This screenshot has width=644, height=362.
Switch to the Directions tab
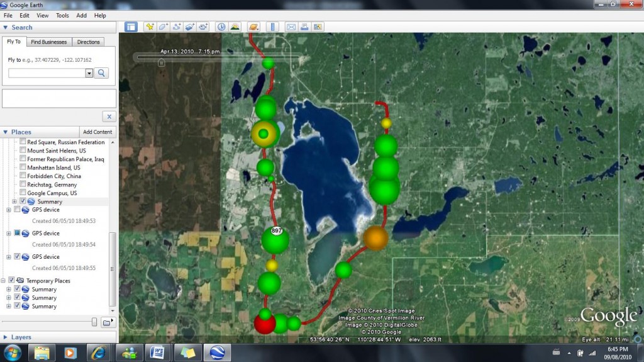88,42
